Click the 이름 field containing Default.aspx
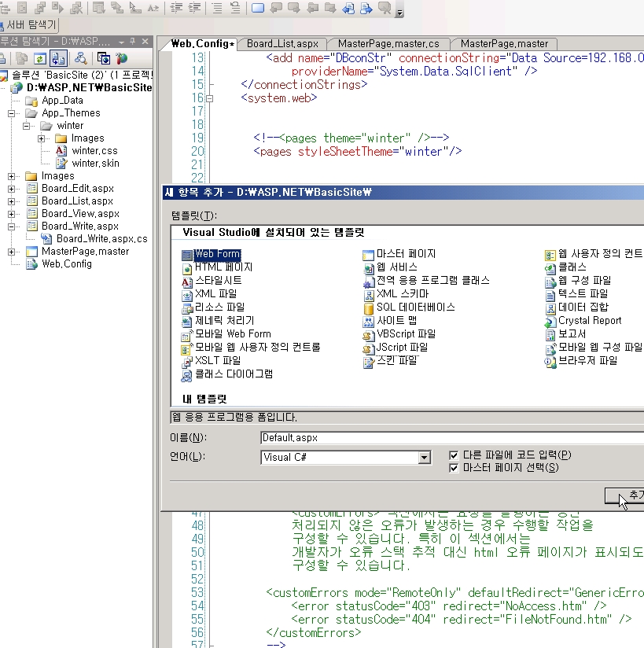644x648 pixels. click(452, 438)
